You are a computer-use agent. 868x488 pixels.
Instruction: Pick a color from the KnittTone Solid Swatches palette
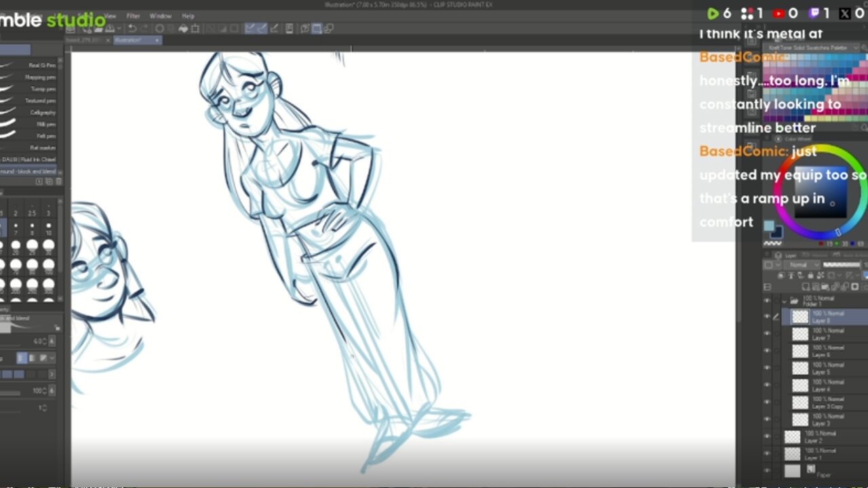pyautogui.click(x=815, y=87)
